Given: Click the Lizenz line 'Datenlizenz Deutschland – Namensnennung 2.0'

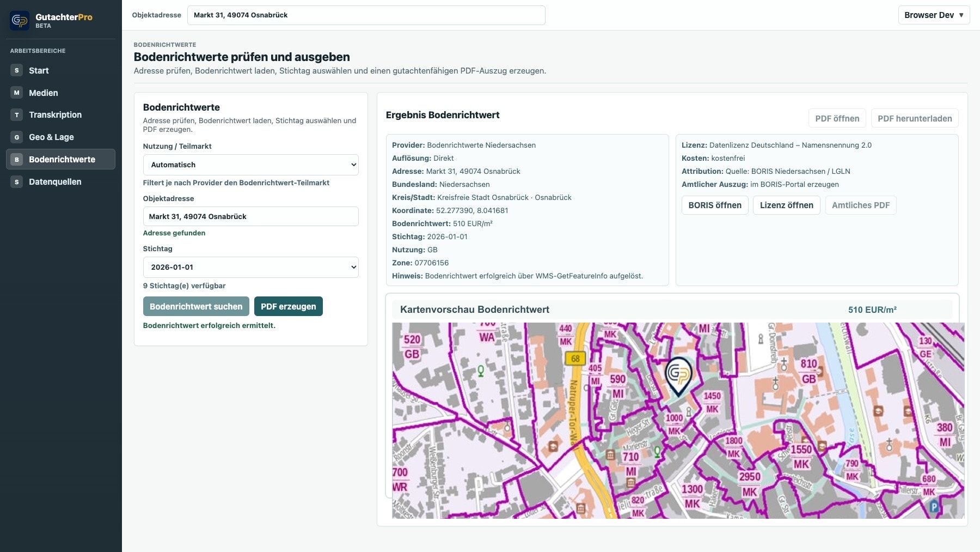Looking at the screenshot, I should tap(777, 145).
